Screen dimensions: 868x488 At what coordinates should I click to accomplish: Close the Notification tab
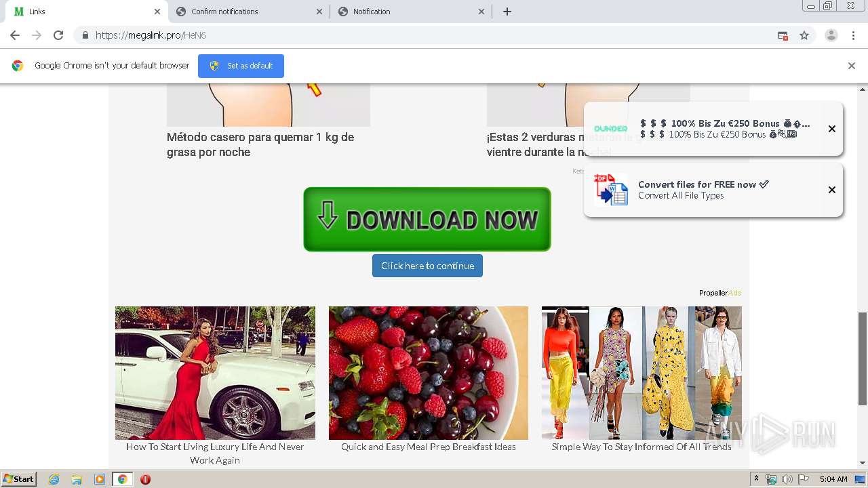[481, 12]
